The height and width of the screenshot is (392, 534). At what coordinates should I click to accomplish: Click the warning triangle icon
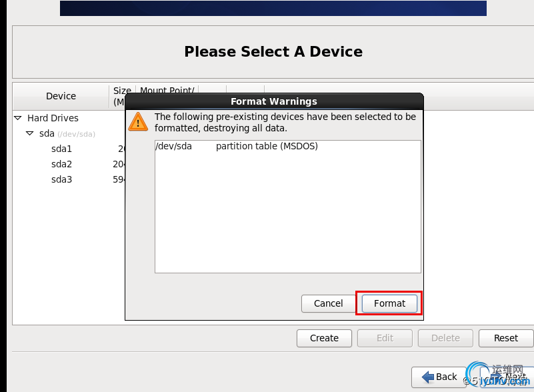tap(139, 122)
